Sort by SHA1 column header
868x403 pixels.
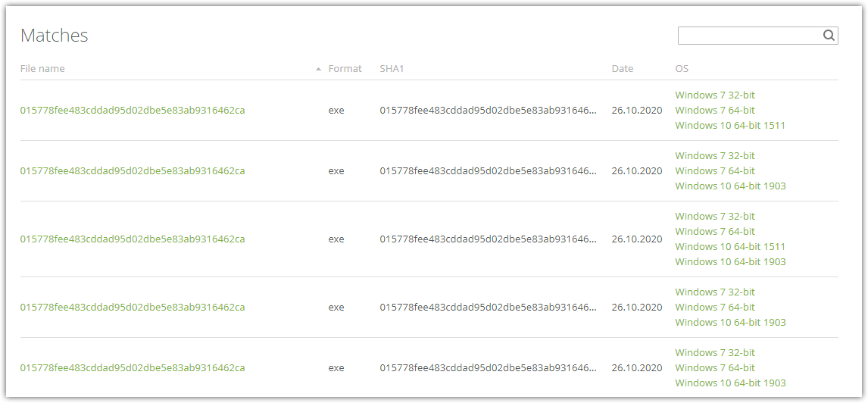click(392, 69)
